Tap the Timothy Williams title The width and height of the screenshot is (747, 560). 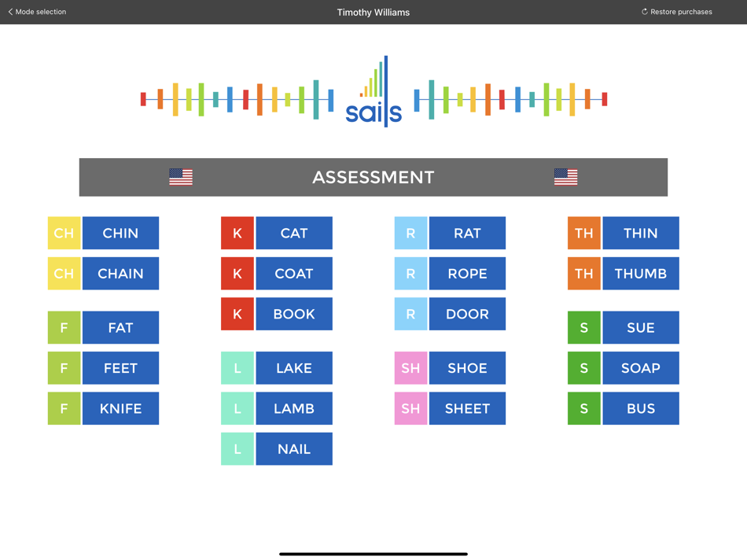tap(373, 13)
